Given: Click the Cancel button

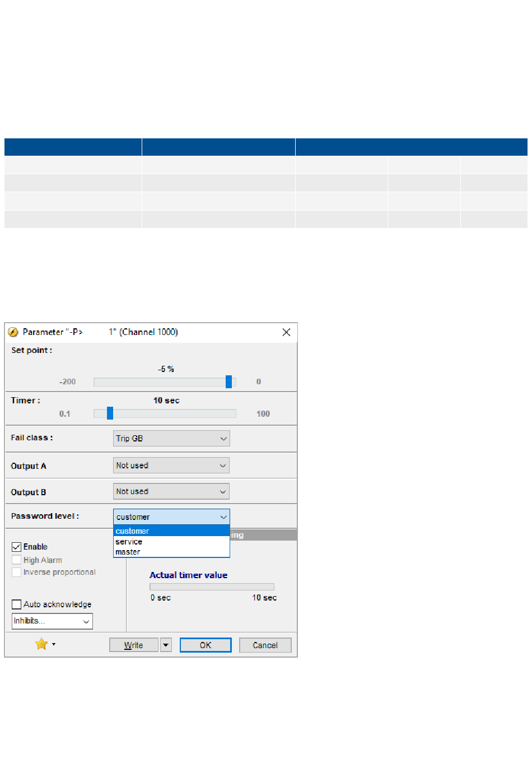Looking at the screenshot, I should [x=265, y=645].
